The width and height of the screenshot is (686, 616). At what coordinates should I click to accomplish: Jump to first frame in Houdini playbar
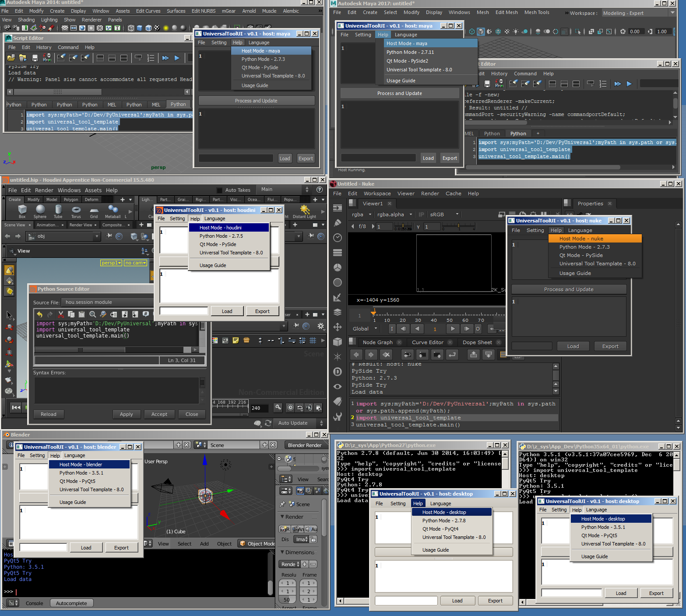(x=16, y=407)
